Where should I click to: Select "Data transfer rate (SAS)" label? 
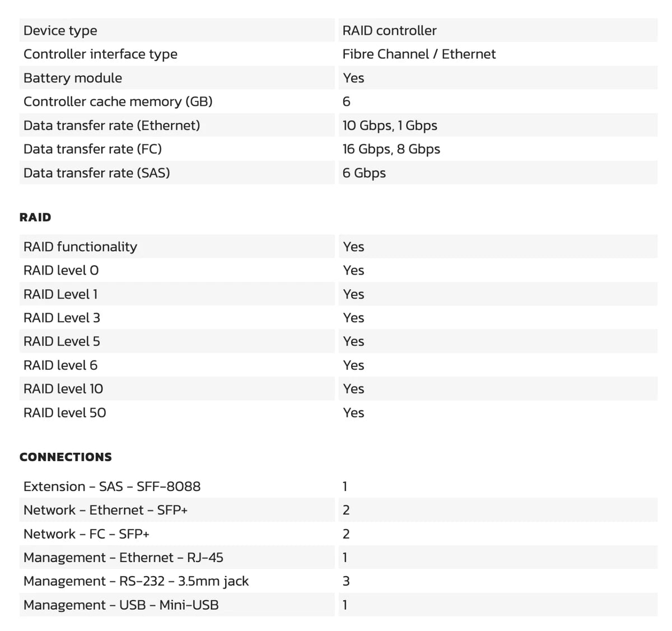[x=97, y=173]
